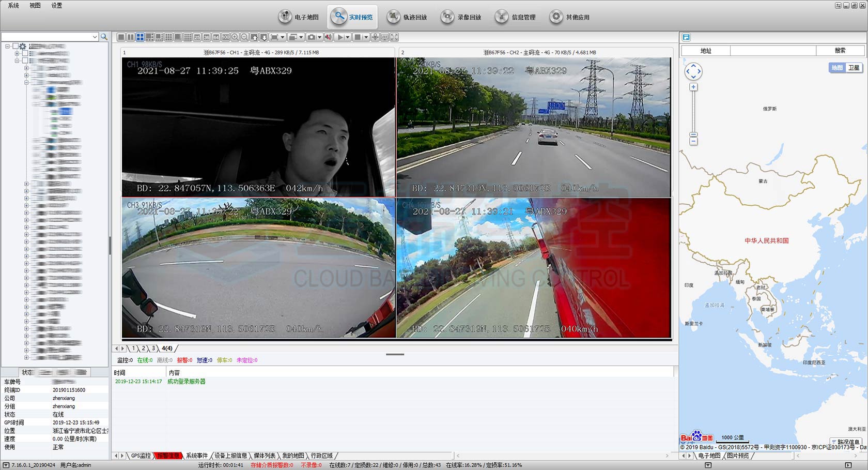Click the blue panel icon above map
The image size is (868, 470).
[686, 37]
